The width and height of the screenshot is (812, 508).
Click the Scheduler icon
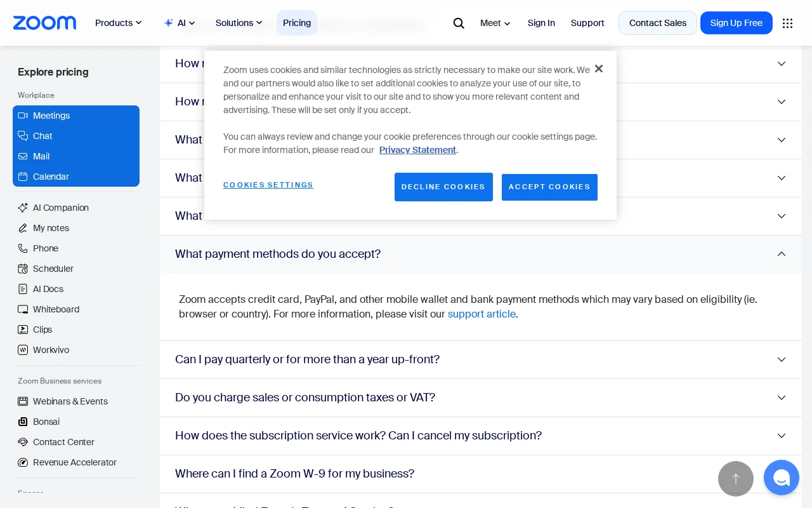point(23,269)
